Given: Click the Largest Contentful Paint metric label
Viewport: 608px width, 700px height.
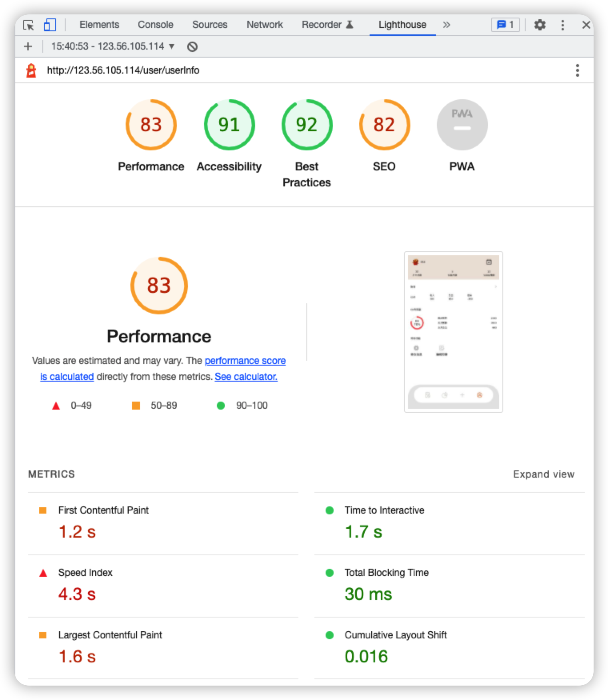Looking at the screenshot, I should pos(110,635).
